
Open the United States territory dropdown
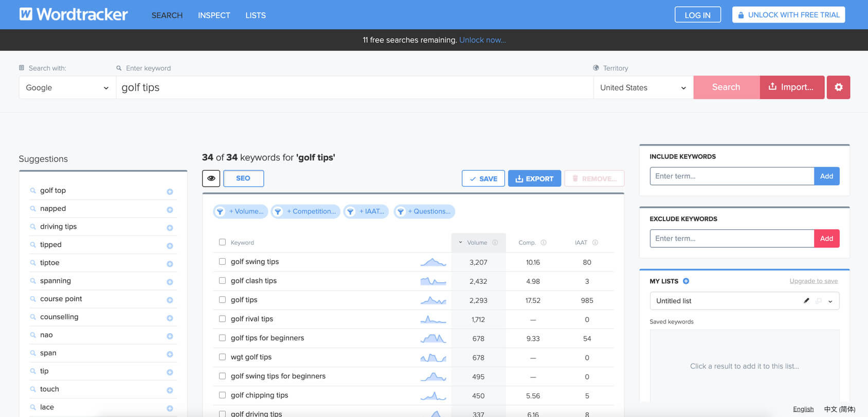coord(643,87)
